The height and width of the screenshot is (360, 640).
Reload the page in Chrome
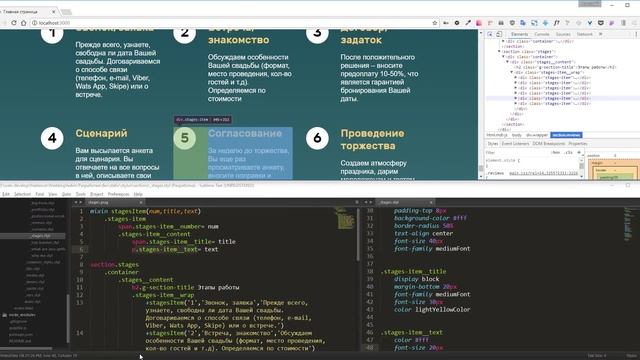point(14,23)
